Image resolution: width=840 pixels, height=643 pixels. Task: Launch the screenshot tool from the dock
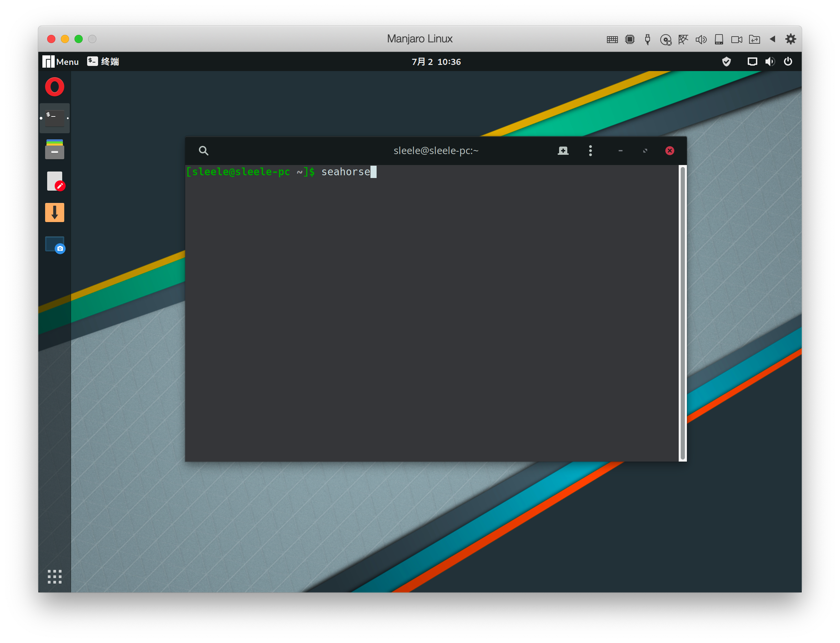[x=54, y=245]
